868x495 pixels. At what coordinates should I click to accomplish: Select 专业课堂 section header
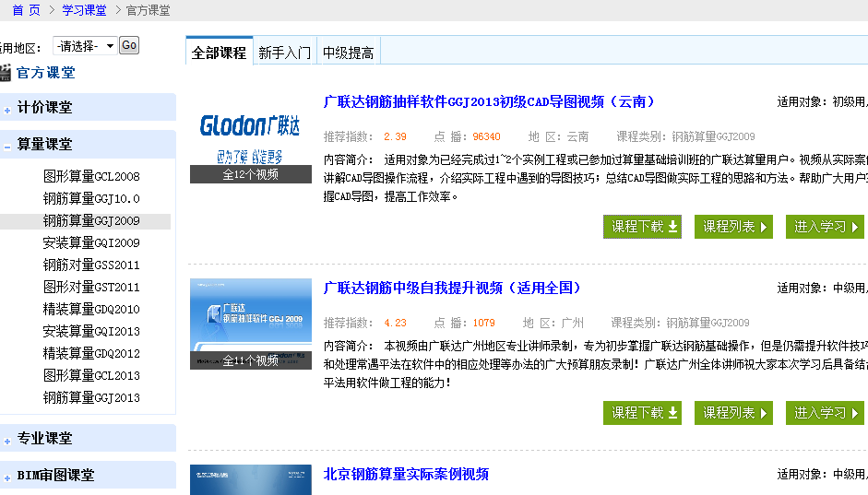(x=88, y=438)
